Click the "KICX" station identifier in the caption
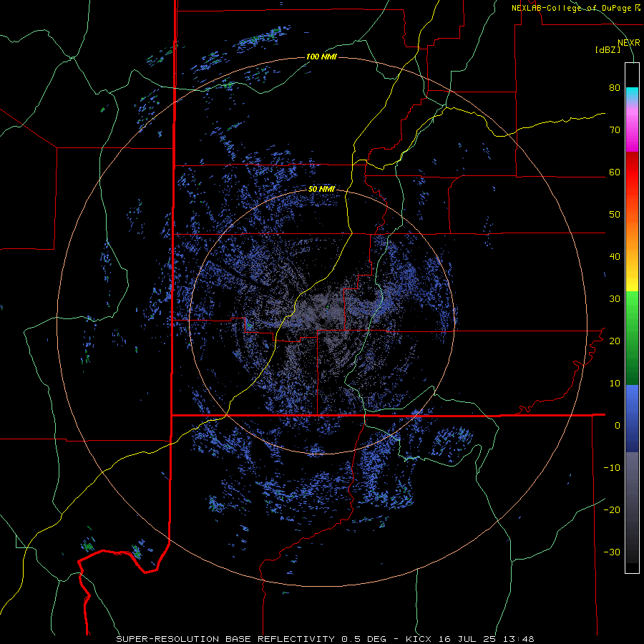This screenshot has height=644, width=644. (417, 639)
